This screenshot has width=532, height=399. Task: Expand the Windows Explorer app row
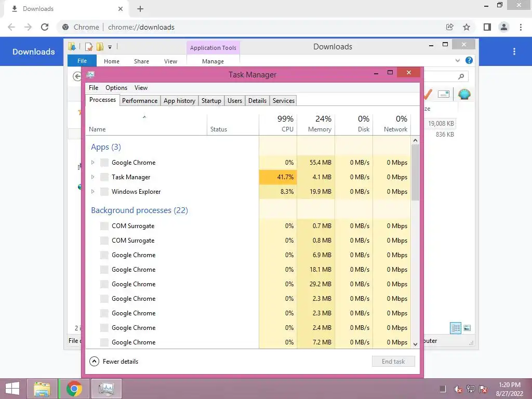coord(92,192)
